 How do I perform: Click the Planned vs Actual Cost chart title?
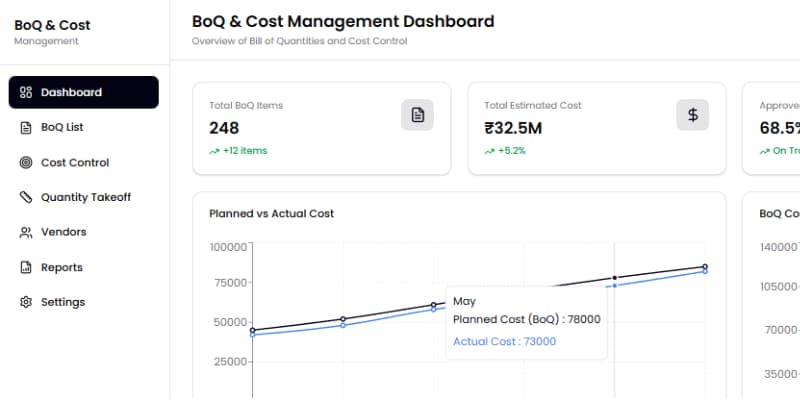tap(271, 213)
